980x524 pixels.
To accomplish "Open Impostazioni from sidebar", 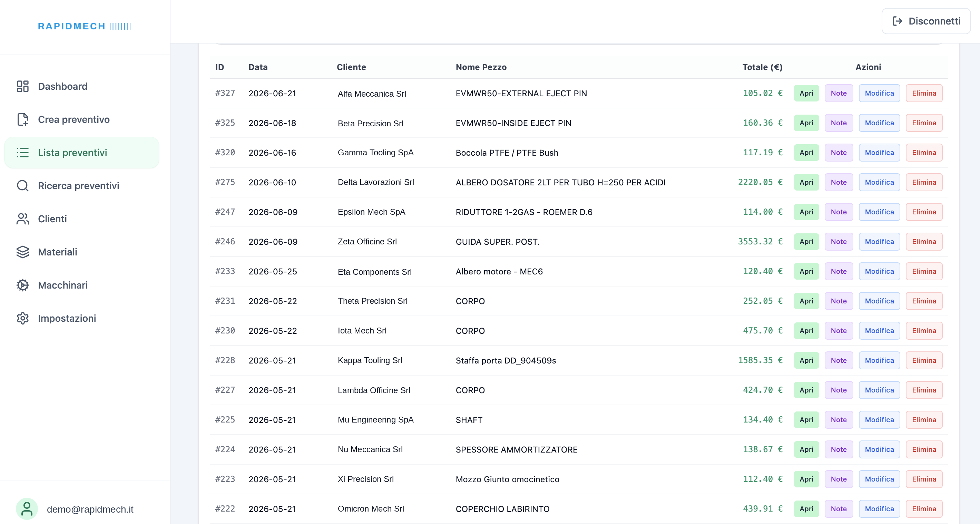I will click(81, 318).
